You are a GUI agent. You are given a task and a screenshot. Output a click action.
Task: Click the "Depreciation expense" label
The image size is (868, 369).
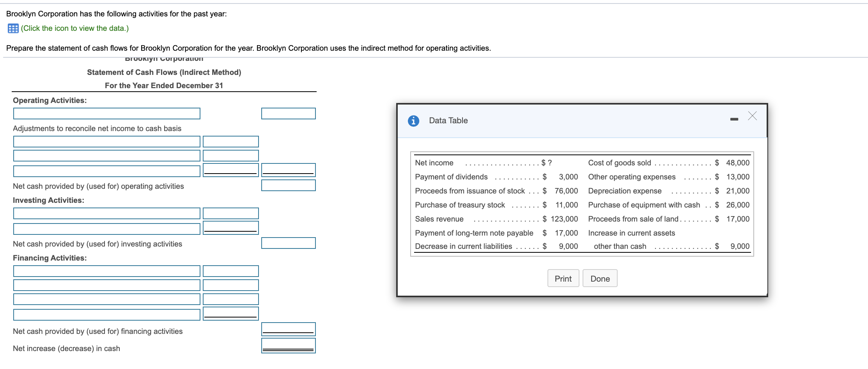click(x=625, y=191)
